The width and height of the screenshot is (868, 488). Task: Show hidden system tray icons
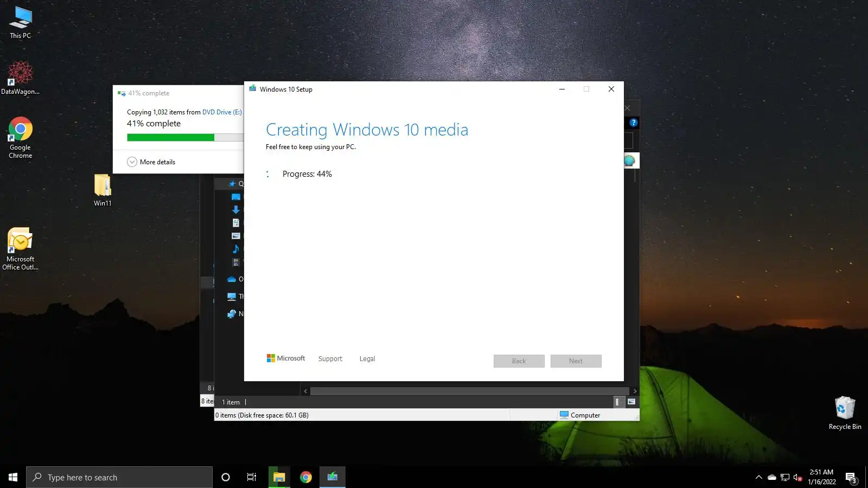759,477
